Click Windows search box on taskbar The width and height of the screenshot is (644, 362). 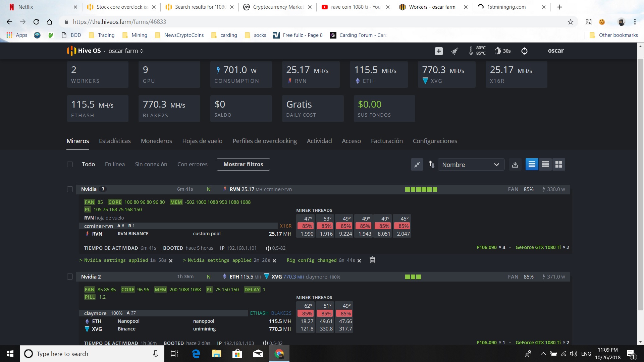point(92,354)
